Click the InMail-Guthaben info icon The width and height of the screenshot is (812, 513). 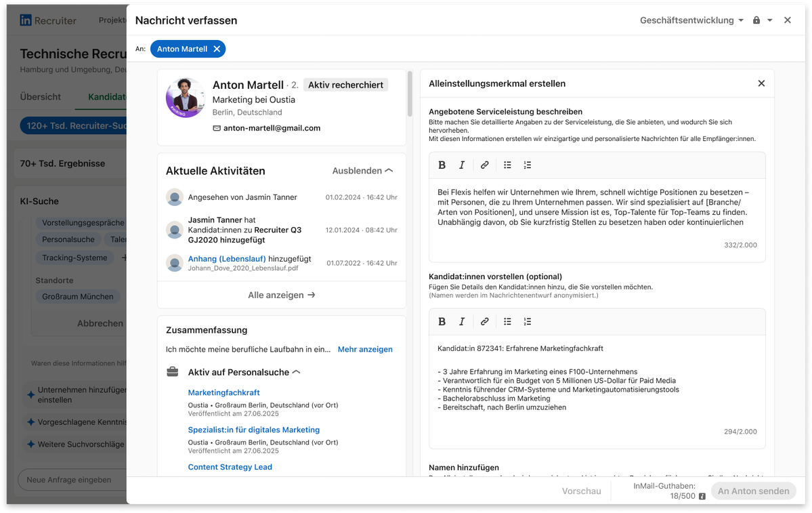(702, 497)
